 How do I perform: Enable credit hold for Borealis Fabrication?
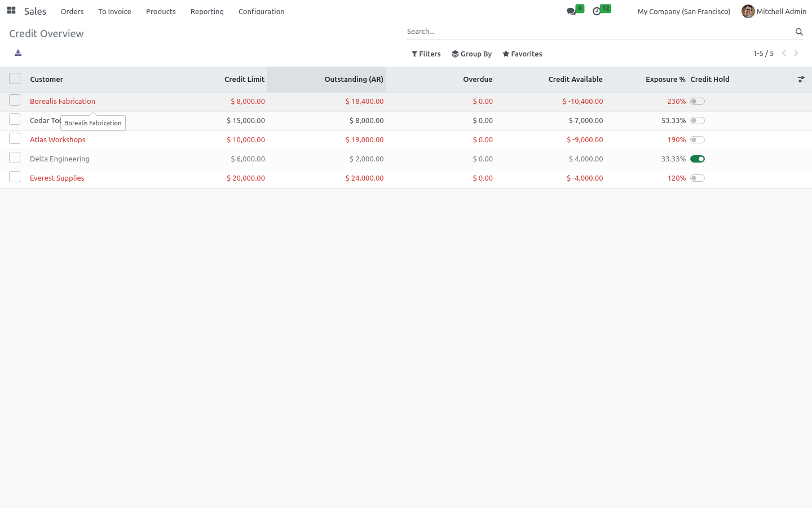698,102
